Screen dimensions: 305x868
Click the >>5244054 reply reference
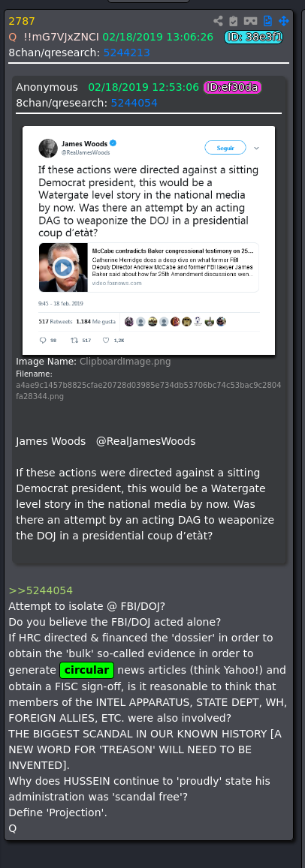(x=41, y=590)
